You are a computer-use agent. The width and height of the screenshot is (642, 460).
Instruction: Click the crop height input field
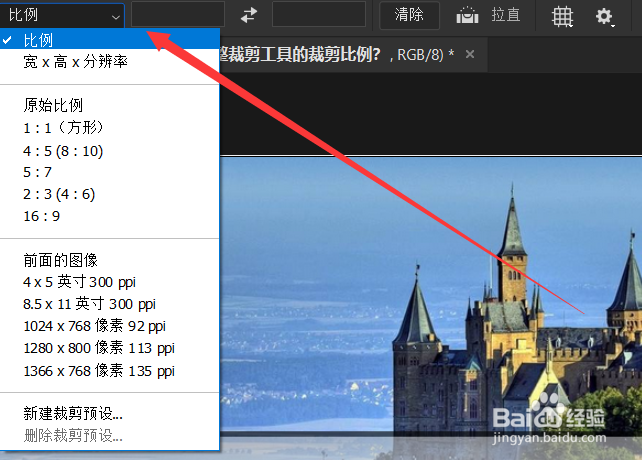click(319, 14)
